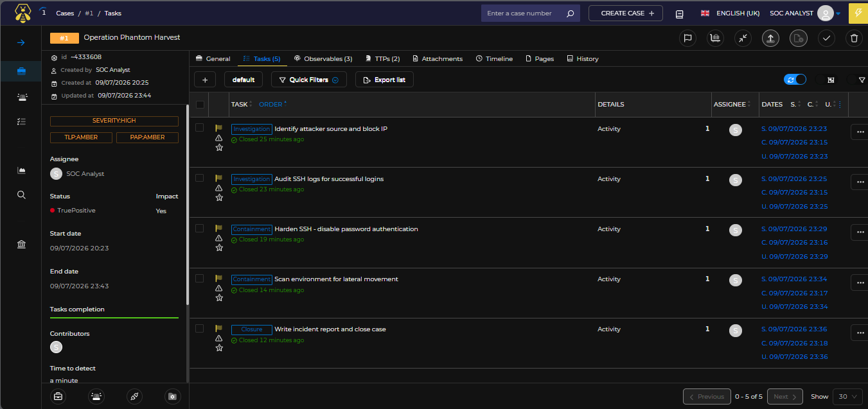Open Tasks from the checklist sidebar icon
The width and height of the screenshot is (868, 409).
(21, 121)
